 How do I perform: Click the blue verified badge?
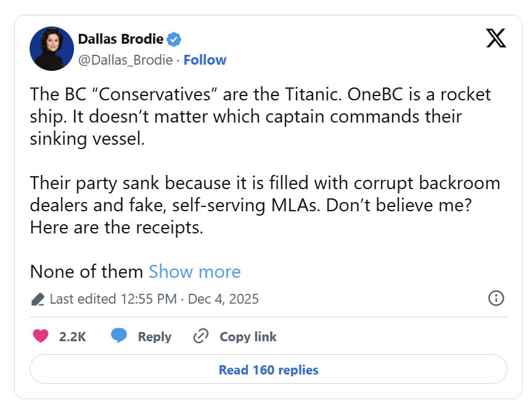174,39
